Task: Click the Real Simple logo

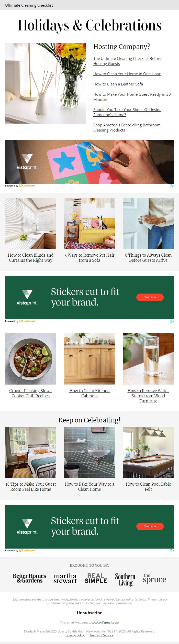Action: 96,578
